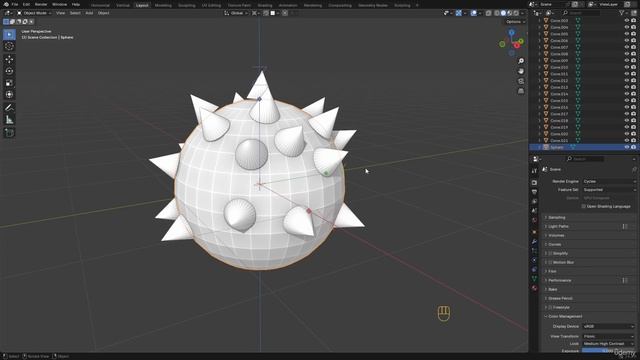640x360 pixels.
Task: Select the Measure tool
Action: [9, 120]
